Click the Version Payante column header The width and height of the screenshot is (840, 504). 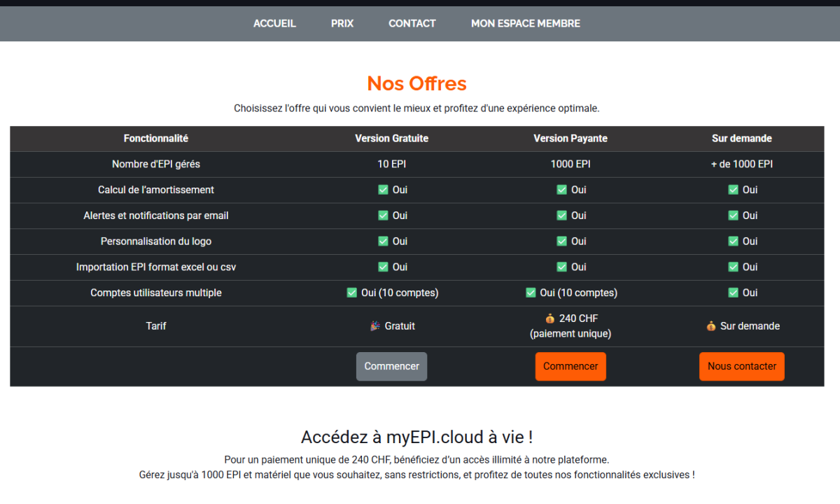[x=570, y=139]
